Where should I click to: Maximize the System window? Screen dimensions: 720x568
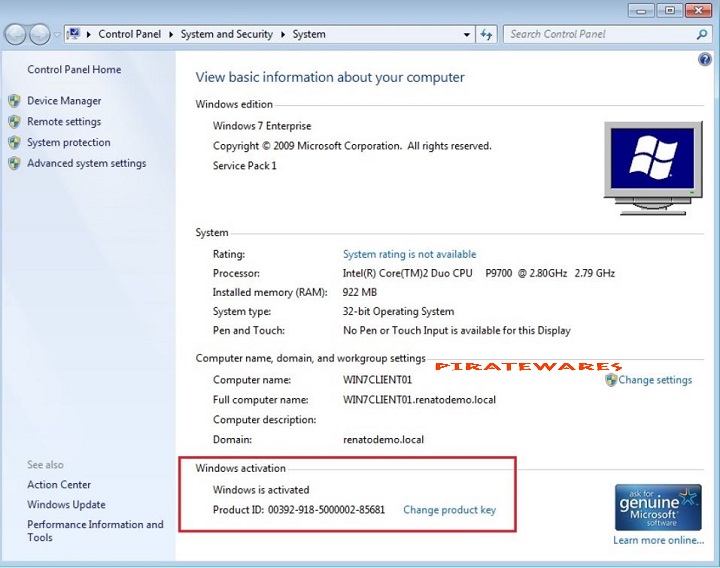pyautogui.click(x=669, y=10)
